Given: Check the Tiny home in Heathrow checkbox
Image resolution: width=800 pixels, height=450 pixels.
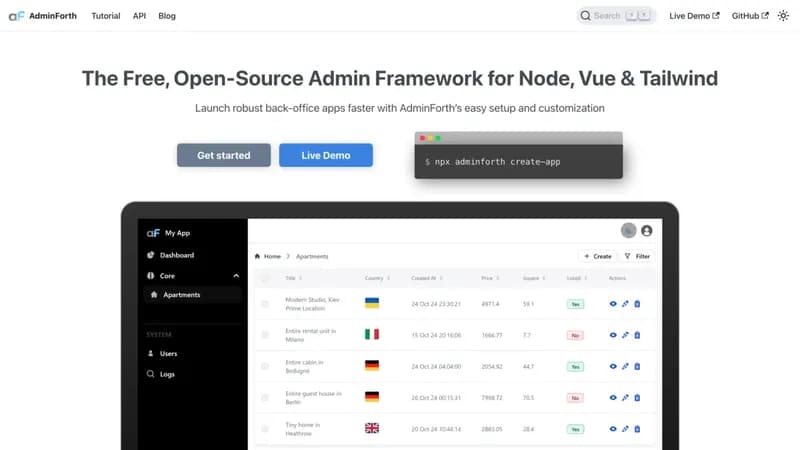Looking at the screenshot, I should [265, 429].
